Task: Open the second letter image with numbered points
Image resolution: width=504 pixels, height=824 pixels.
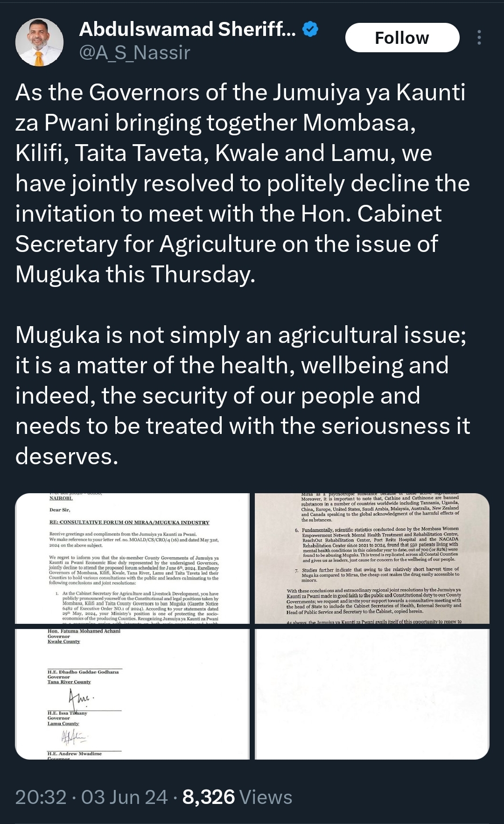Action: [x=372, y=558]
